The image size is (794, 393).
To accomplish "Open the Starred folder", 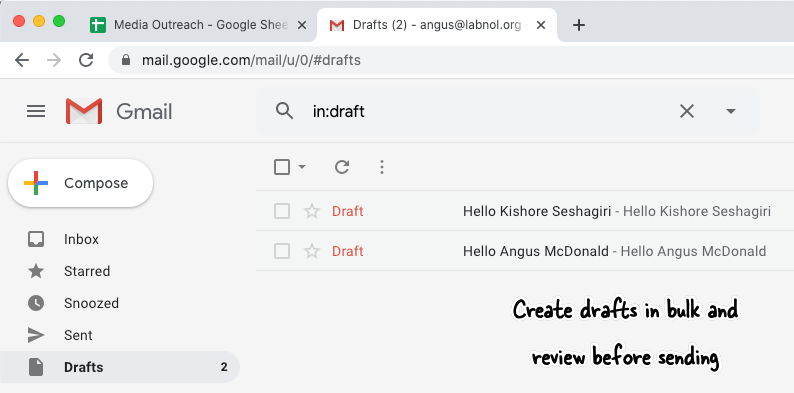I will [x=87, y=271].
